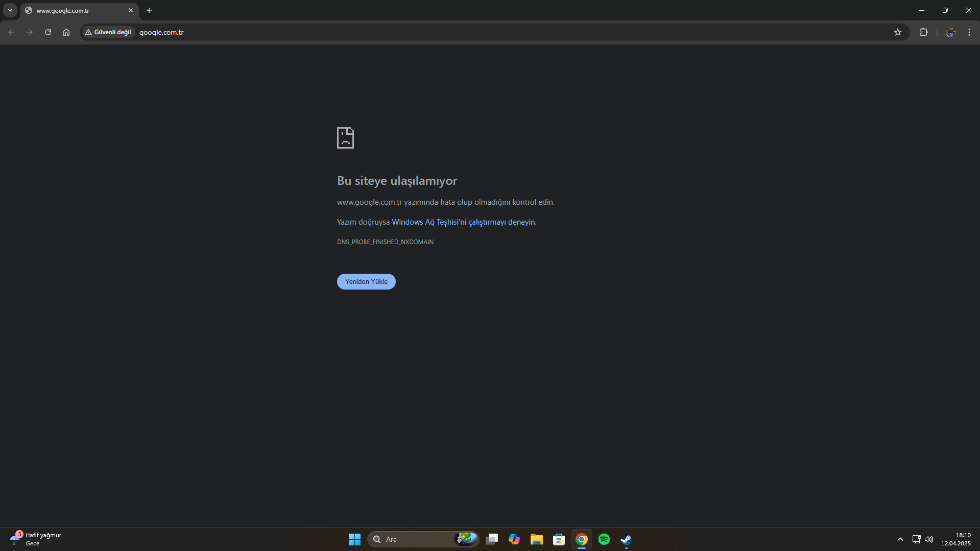Restore down the Chrome window
Image resolution: width=980 pixels, height=551 pixels.
click(x=945, y=10)
